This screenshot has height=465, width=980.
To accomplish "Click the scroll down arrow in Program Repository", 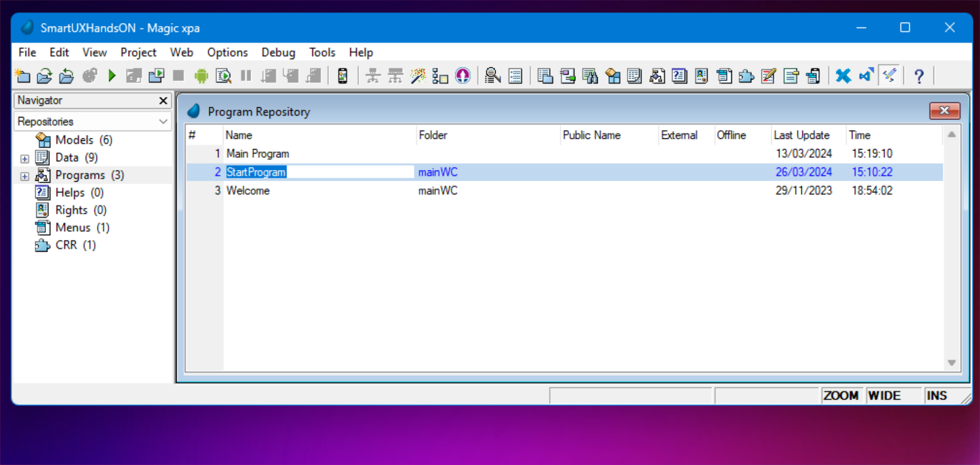I will pos(951,363).
